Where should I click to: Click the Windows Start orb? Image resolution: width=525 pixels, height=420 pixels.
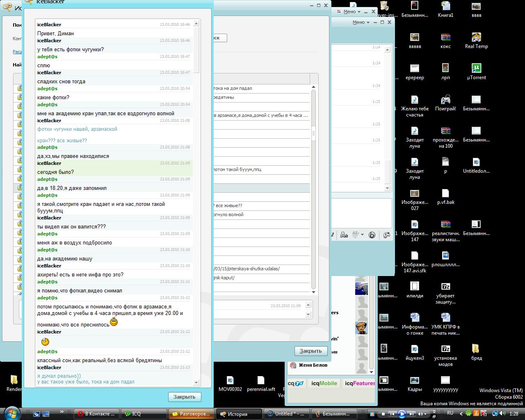pos(11,413)
